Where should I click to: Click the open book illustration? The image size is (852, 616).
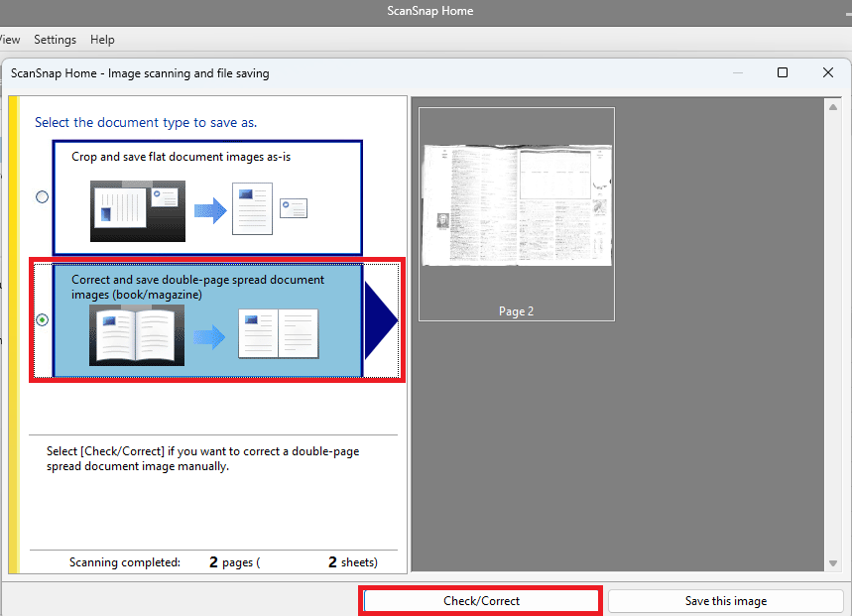[x=136, y=335]
